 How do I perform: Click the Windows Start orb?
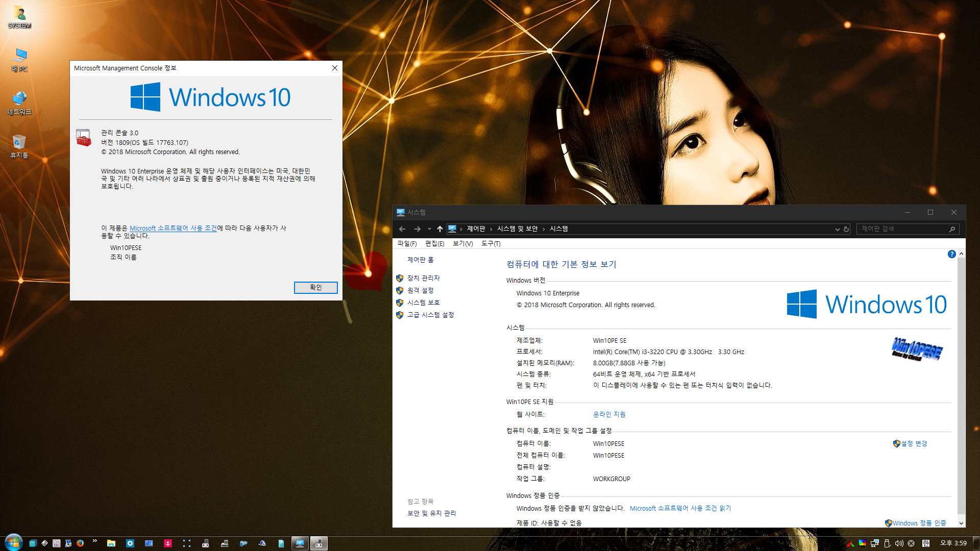(13, 543)
